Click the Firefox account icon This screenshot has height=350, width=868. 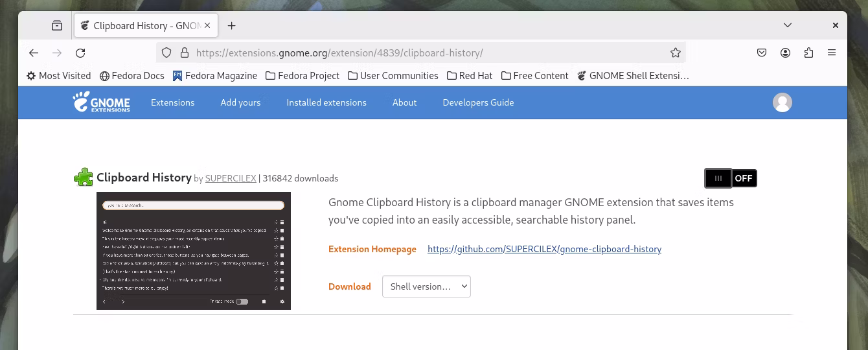pyautogui.click(x=785, y=53)
